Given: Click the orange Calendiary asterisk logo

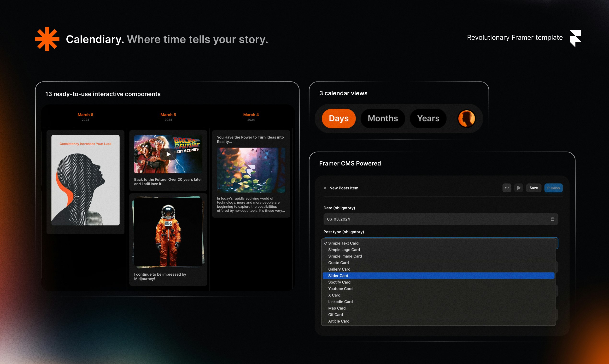Looking at the screenshot, I should (47, 39).
